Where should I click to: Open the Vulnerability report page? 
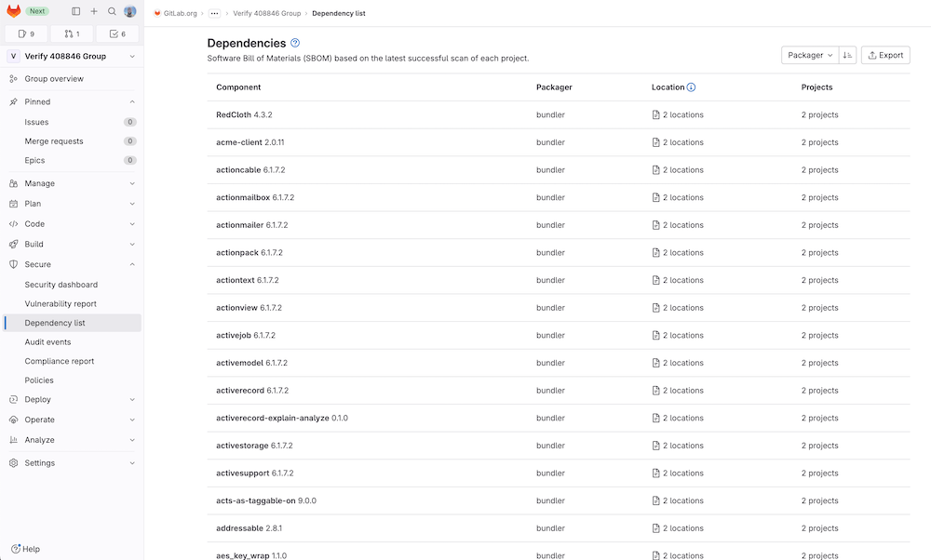[x=59, y=303]
